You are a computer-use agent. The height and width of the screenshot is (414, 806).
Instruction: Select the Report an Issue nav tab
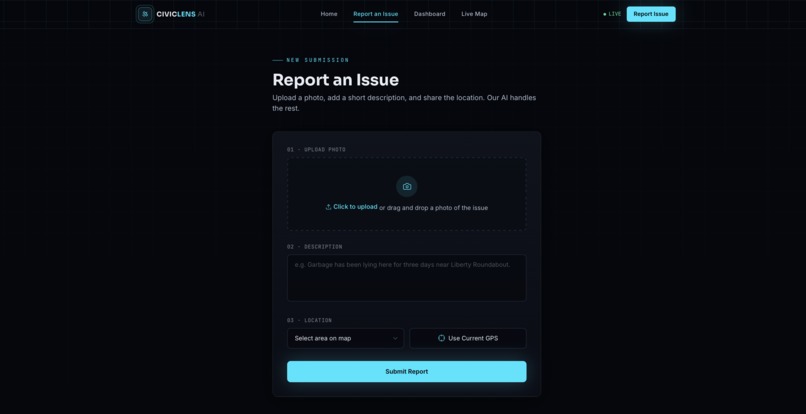(376, 14)
